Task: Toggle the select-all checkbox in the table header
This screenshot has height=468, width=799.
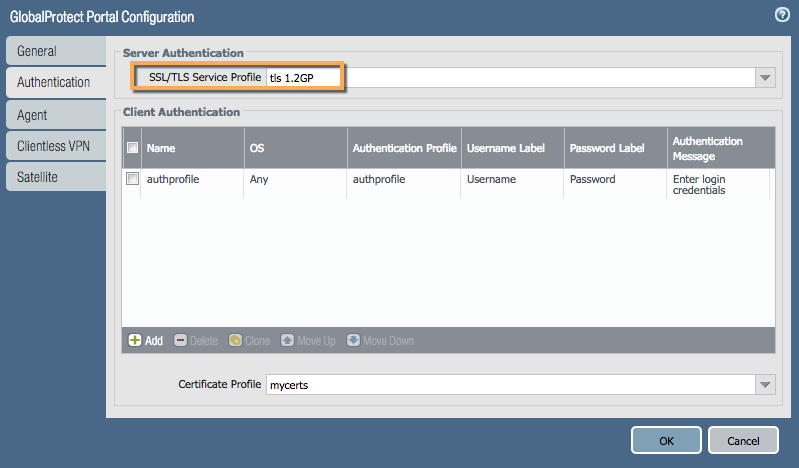Action: 132,148
